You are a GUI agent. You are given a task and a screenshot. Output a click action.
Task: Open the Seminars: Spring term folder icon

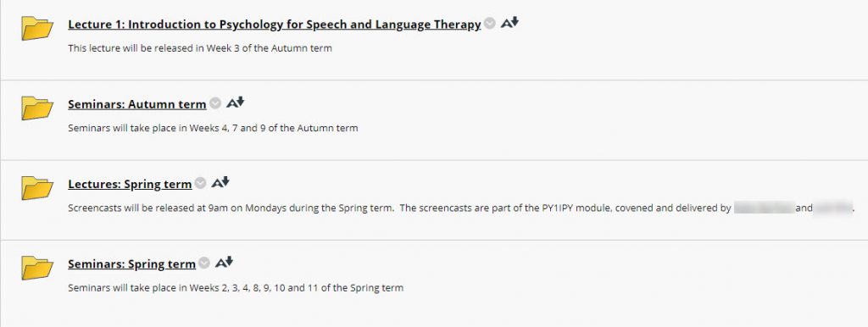tap(37, 268)
